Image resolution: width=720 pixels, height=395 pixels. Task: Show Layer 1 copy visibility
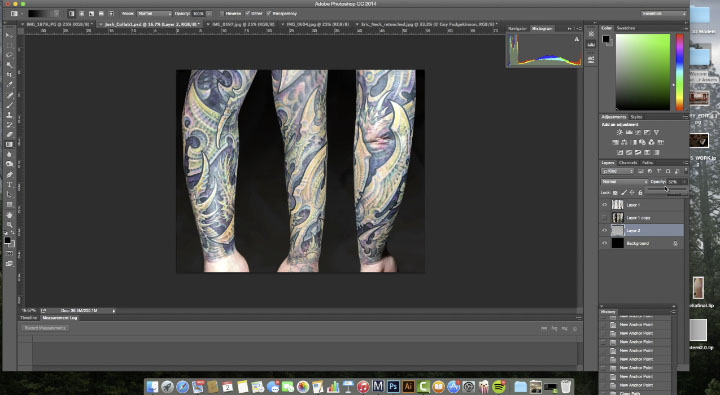pyautogui.click(x=604, y=218)
